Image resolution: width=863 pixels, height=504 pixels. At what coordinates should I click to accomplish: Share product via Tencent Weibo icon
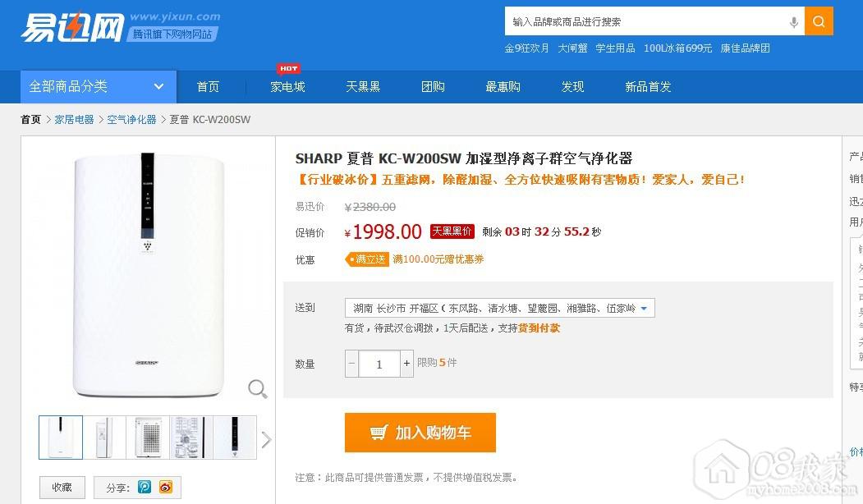point(145,487)
